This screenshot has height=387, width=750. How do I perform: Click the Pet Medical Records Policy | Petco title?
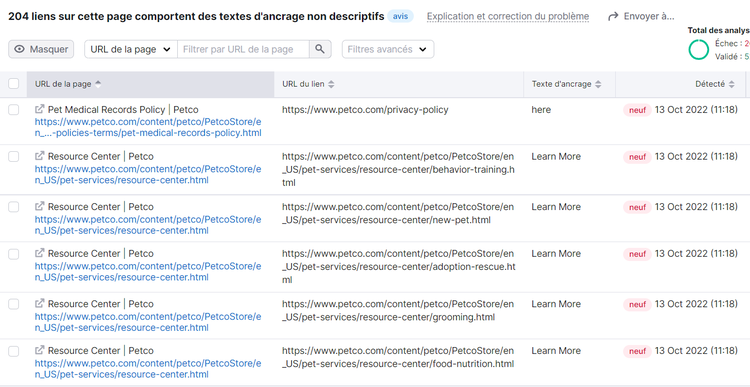tap(123, 110)
